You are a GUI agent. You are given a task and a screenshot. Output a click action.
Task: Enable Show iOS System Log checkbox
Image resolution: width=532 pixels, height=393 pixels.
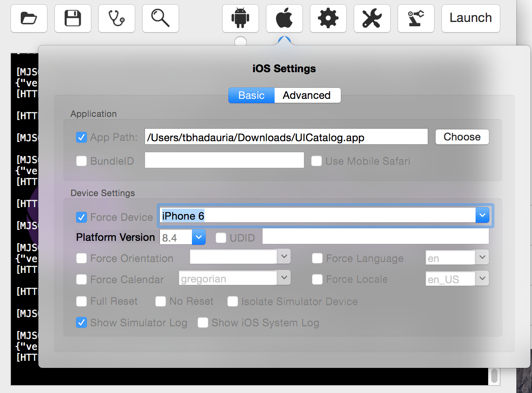click(x=203, y=322)
